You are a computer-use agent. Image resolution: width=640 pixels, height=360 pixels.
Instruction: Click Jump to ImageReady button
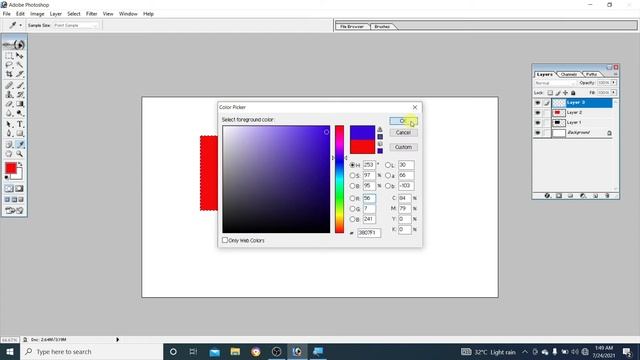[14, 211]
